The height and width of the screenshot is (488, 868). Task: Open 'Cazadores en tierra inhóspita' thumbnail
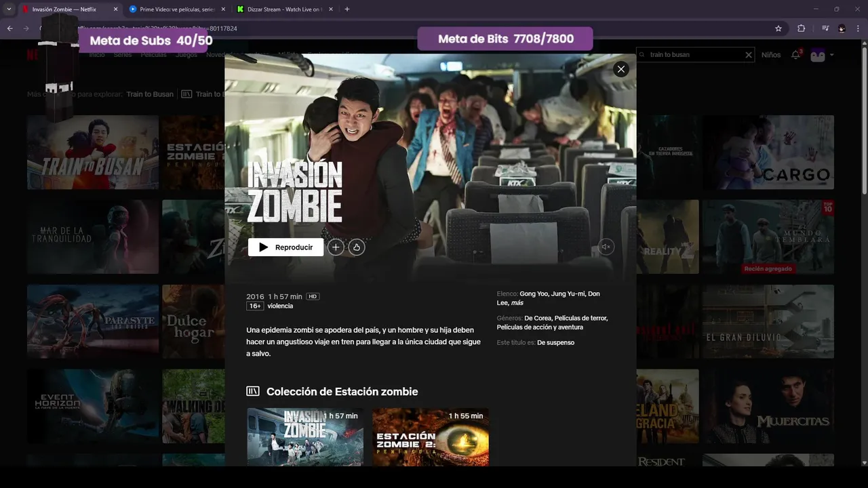pos(667,152)
